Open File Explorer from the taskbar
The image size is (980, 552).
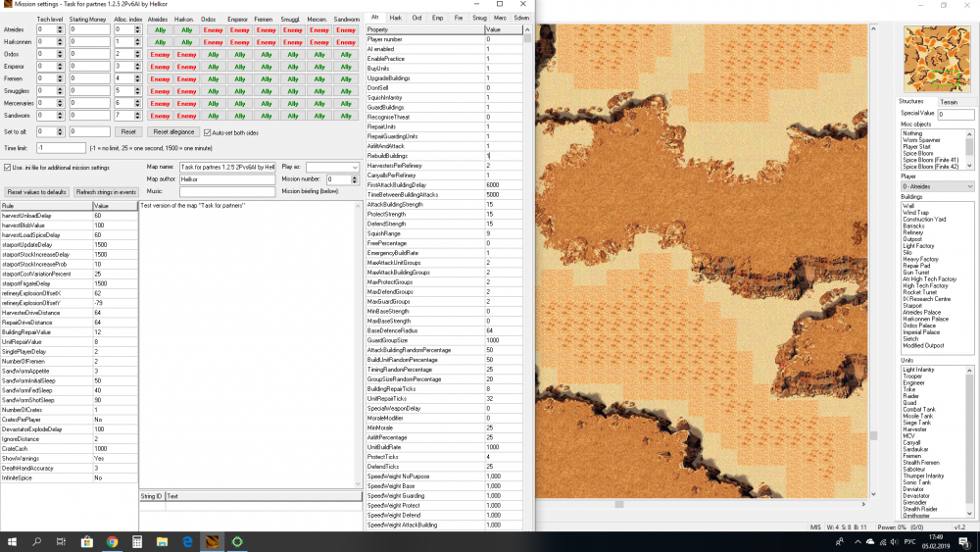click(x=162, y=541)
